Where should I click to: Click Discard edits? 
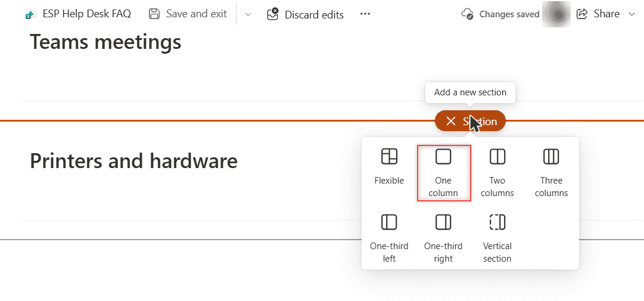click(x=305, y=14)
